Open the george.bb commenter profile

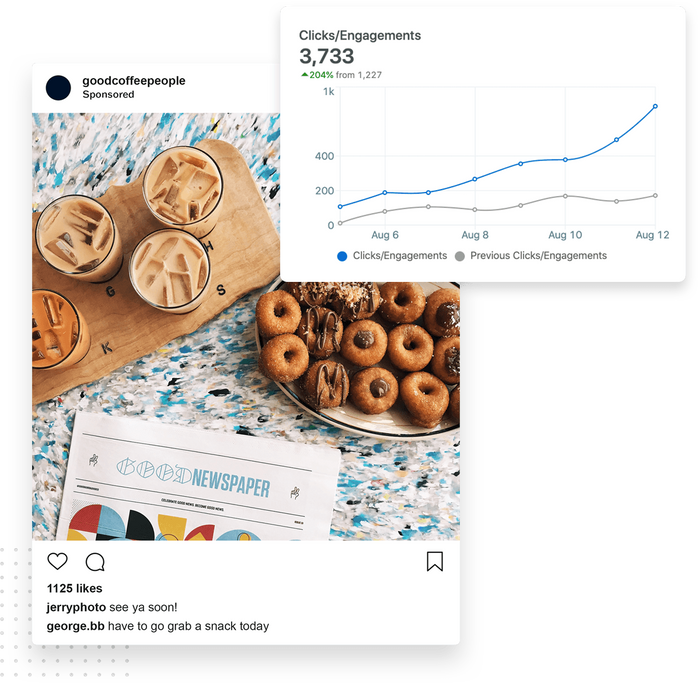(x=75, y=626)
